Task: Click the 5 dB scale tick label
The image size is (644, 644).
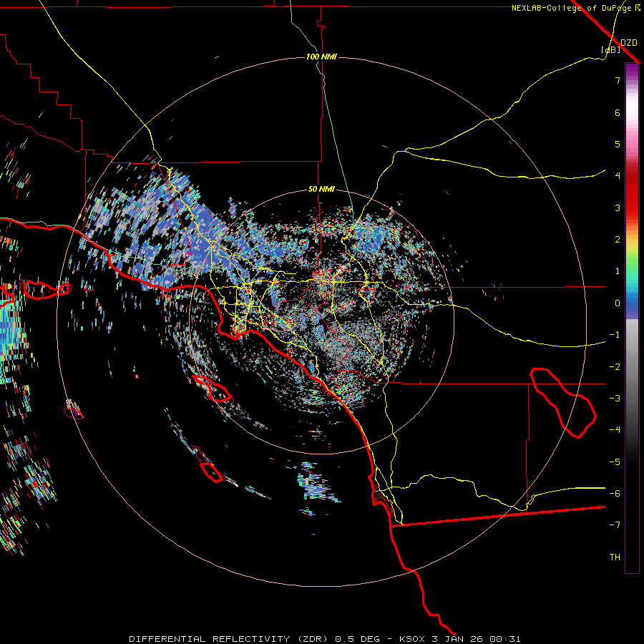Action: click(x=618, y=144)
